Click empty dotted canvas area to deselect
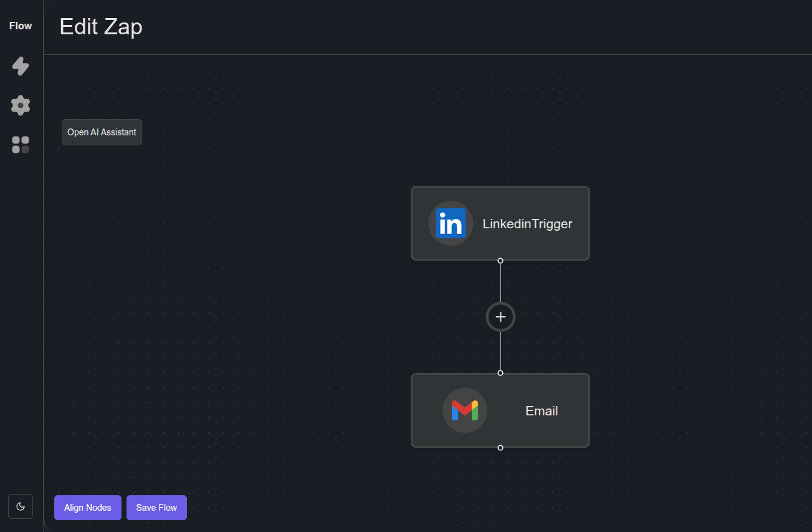The image size is (812, 532). [x=249, y=312]
